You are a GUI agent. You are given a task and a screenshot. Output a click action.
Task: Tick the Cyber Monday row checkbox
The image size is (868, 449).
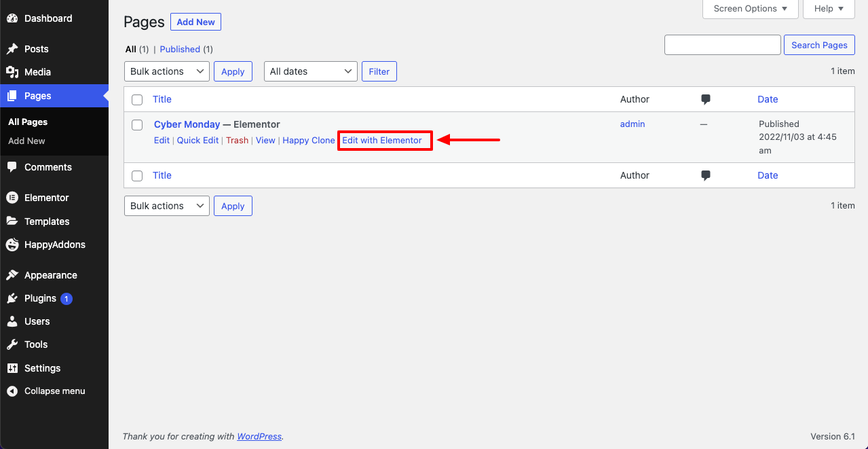click(137, 125)
